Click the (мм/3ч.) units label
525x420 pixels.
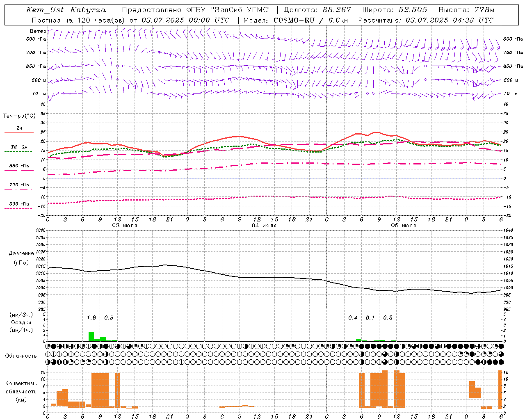pyautogui.click(x=21, y=315)
